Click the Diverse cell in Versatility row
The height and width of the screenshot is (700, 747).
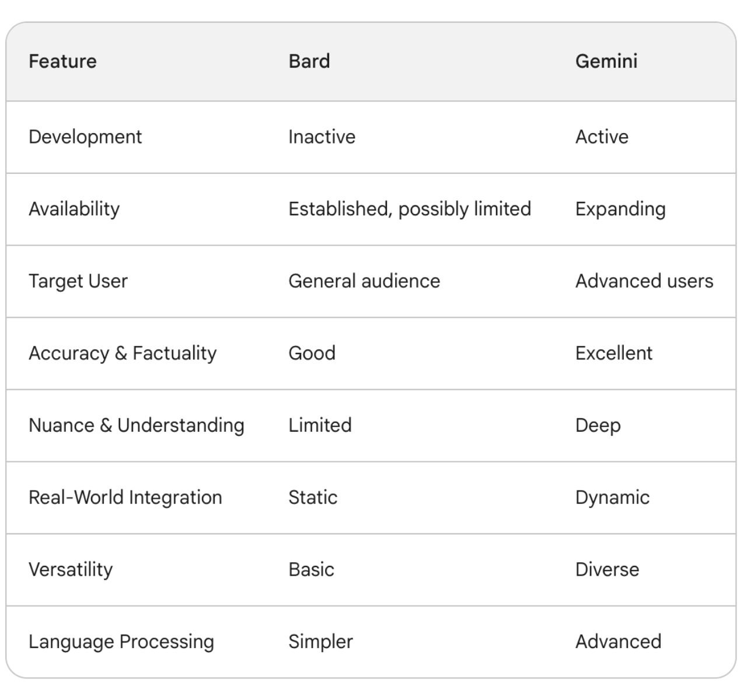coord(607,569)
